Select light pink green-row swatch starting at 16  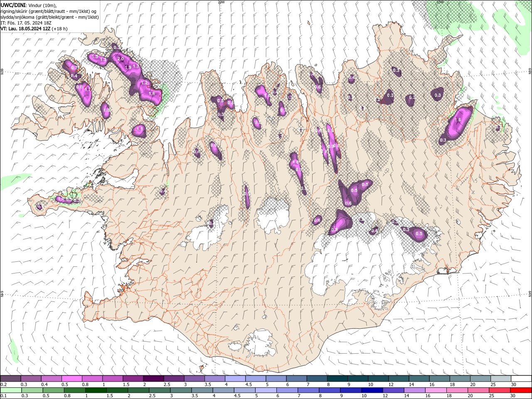point(436,390)
